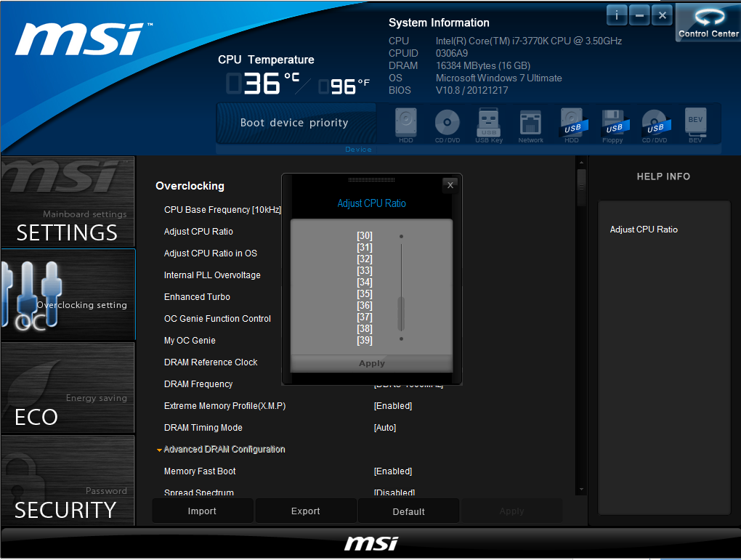Load settings with the Default button

(x=409, y=511)
